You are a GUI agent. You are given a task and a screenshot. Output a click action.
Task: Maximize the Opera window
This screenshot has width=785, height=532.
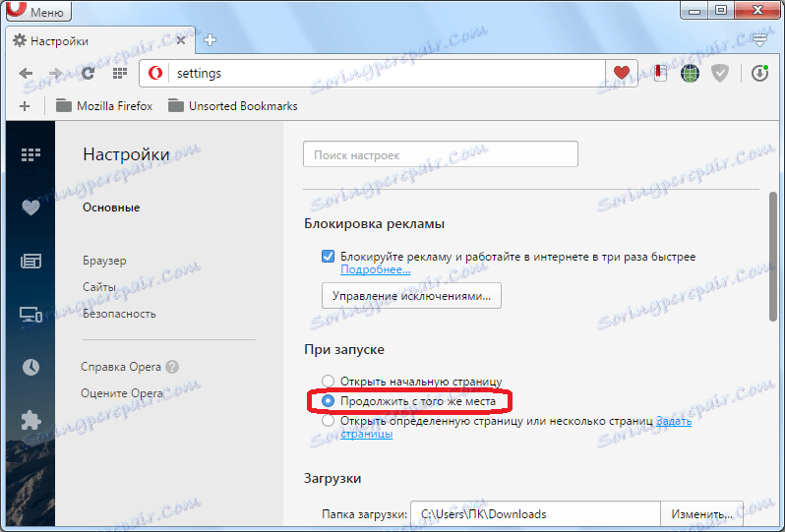pos(720,10)
